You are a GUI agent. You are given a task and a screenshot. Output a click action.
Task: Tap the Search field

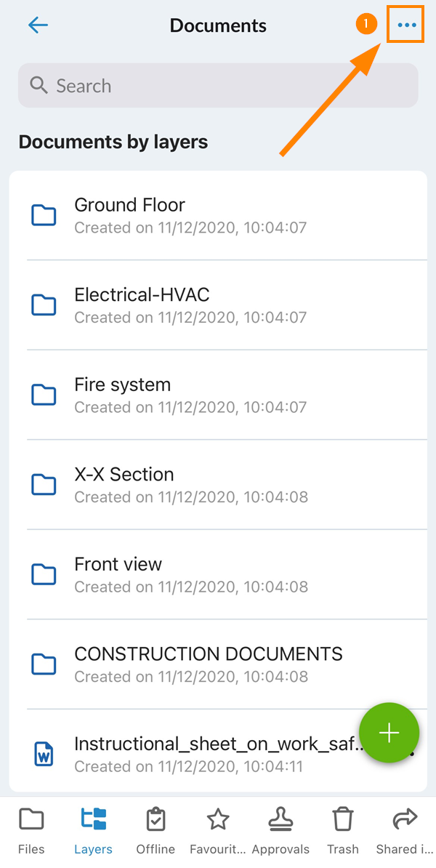click(218, 85)
